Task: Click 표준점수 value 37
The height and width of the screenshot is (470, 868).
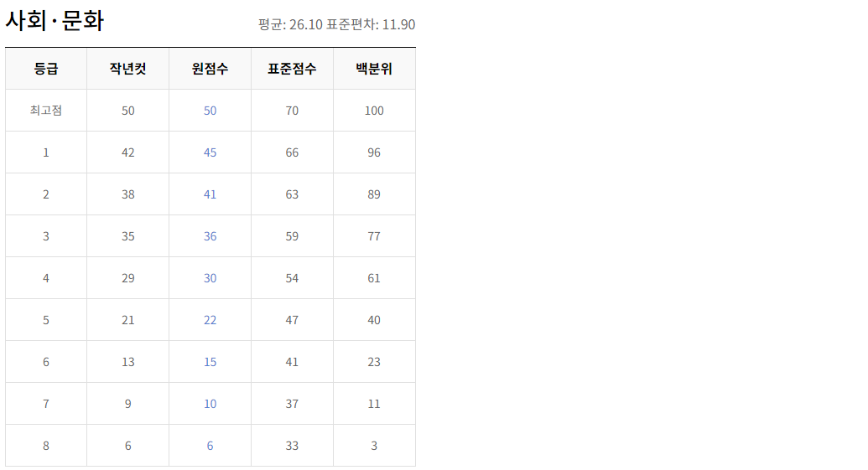Action: 292,404
